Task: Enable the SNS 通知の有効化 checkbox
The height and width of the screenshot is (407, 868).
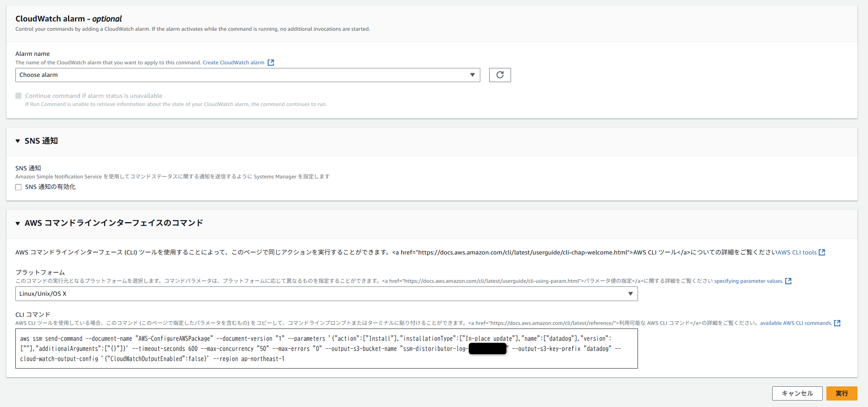Action: click(x=19, y=187)
